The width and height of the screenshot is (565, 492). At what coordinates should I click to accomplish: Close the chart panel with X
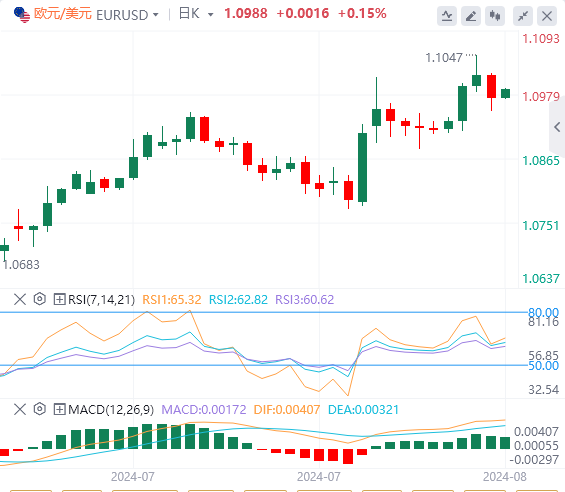click(x=547, y=16)
